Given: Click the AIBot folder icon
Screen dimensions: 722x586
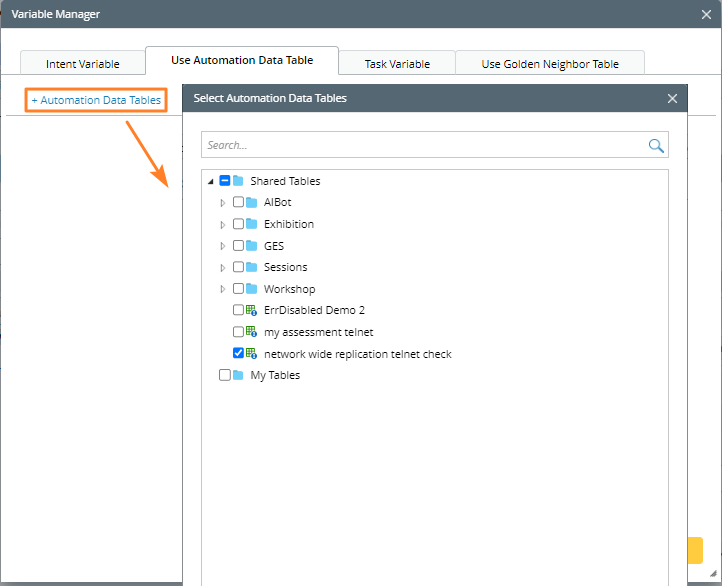Looking at the screenshot, I should [252, 202].
